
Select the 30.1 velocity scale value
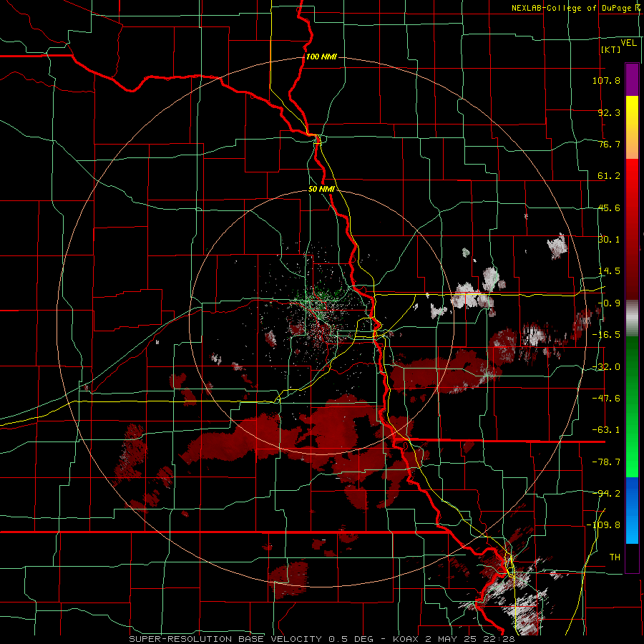609,240
